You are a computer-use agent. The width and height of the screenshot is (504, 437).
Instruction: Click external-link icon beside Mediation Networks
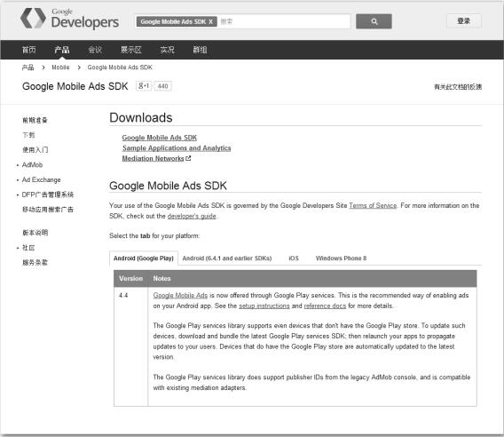pyautogui.click(x=188, y=158)
